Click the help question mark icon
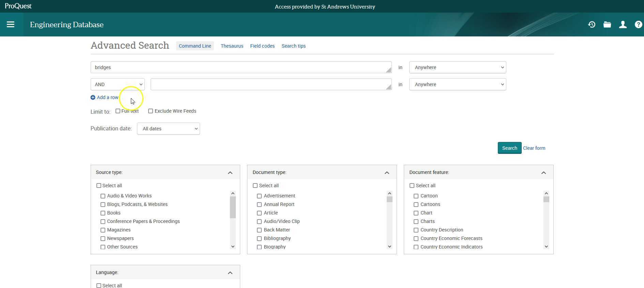 [x=638, y=25]
